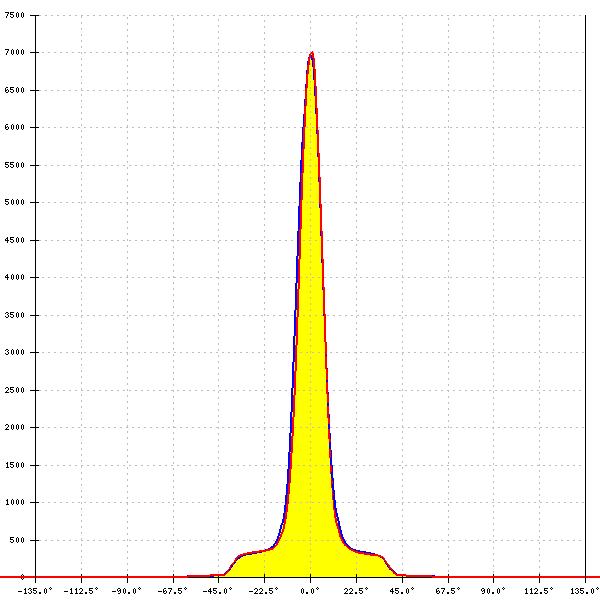Click the -112.5° x-axis label
The height and width of the screenshot is (600, 600).
(81, 591)
